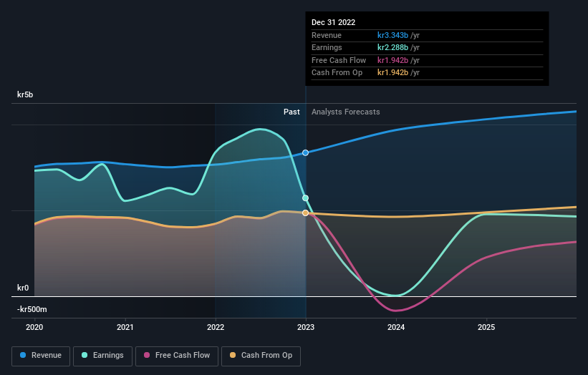This screenshot has height=375, width=588.
Task: Click the Free Cash Flow tooltip row label
Action: (339, 60)
